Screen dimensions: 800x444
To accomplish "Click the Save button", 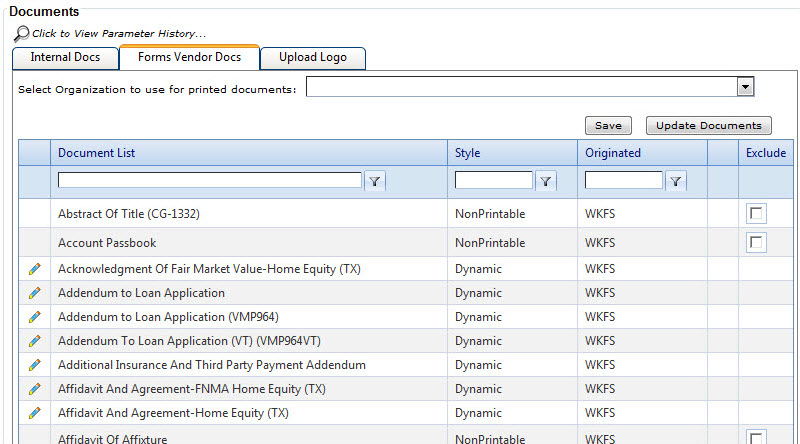I will 608,126.
